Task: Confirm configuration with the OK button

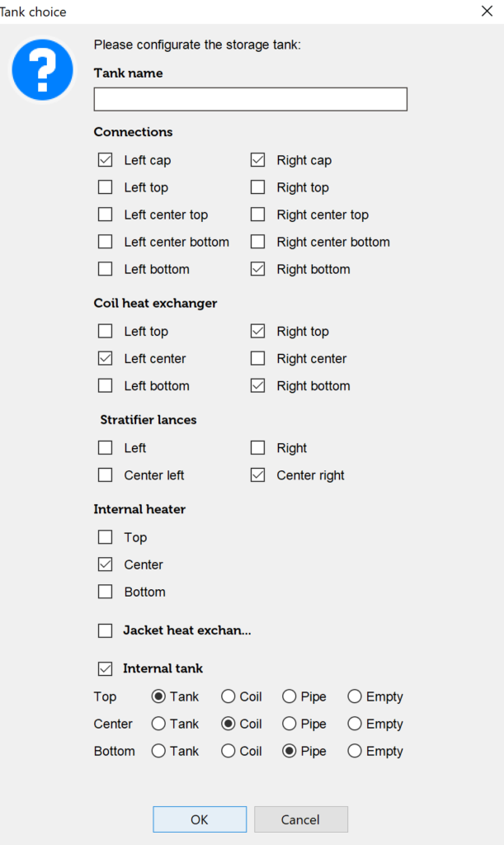Action: 200,819
